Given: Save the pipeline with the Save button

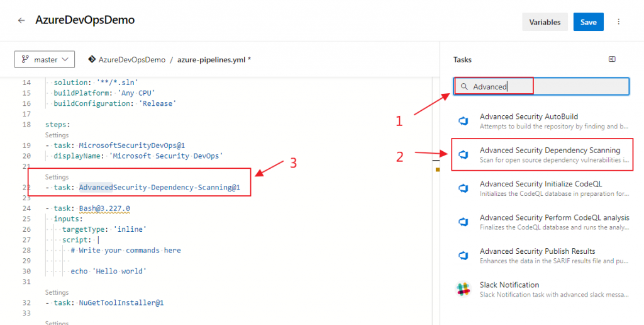Looking at the screenshot, I should [588, 22].
